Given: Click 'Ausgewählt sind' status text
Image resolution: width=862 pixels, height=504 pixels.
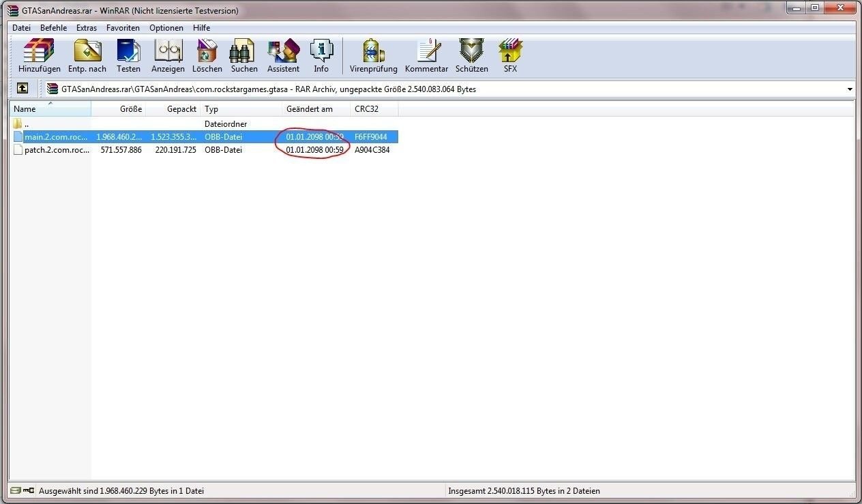Looking at the screenshot, I should coord(121,491).
